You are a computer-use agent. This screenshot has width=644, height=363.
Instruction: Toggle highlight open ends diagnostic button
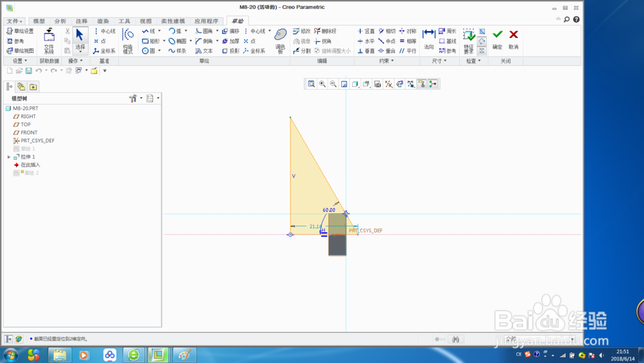click(482, 41)
